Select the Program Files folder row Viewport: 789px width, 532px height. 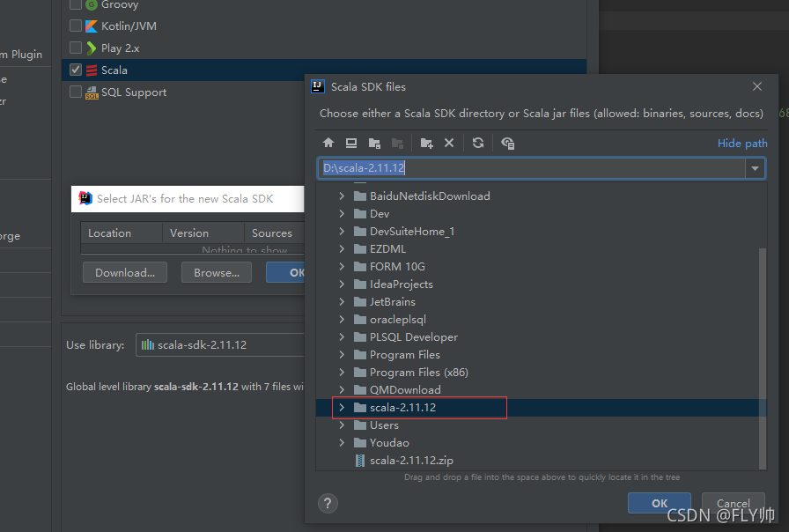(x=537, y=355)
